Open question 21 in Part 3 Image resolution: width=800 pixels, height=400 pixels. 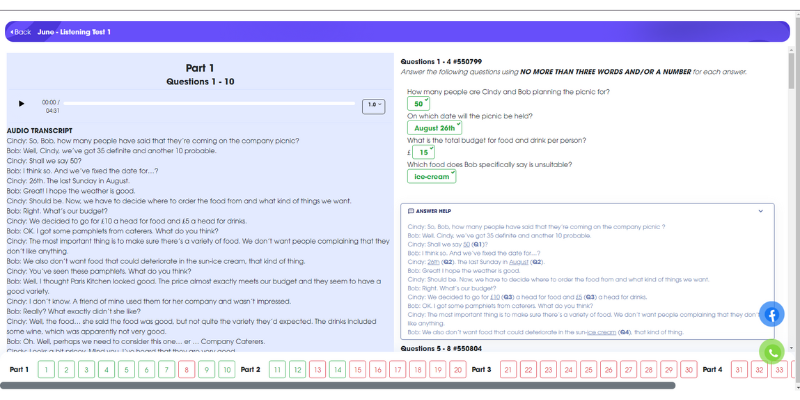[x=508, y=369]
